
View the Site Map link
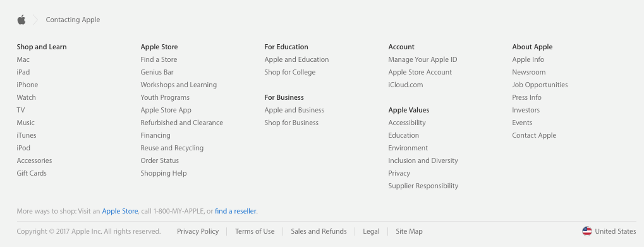409,231
